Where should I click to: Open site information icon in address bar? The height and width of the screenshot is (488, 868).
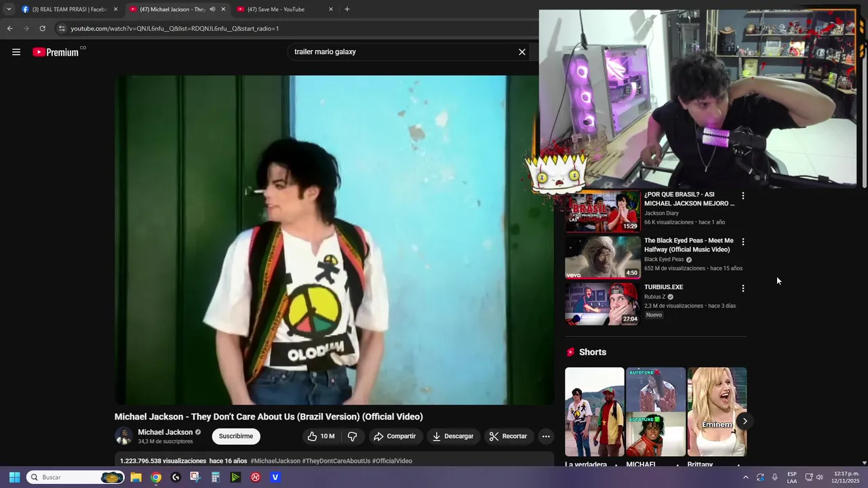tap(62, 28)
